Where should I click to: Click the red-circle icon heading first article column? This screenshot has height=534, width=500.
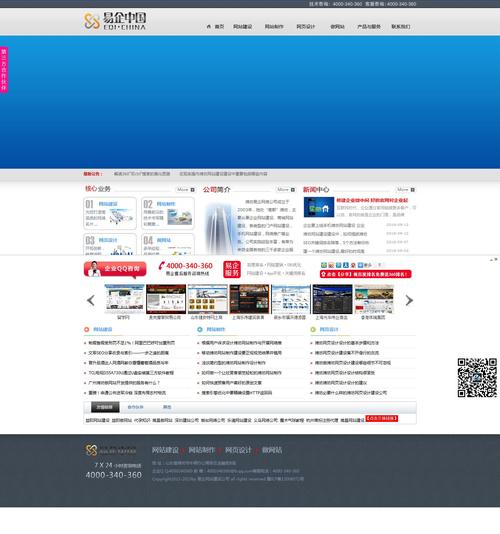87,329
